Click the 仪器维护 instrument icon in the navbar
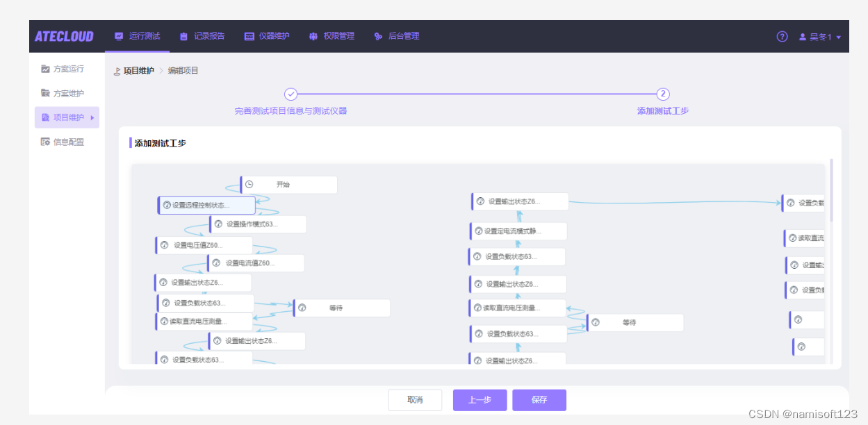Image resolution: width=868 pixels, height=425 pixels. pyautogui.click(x=249, y=36)
